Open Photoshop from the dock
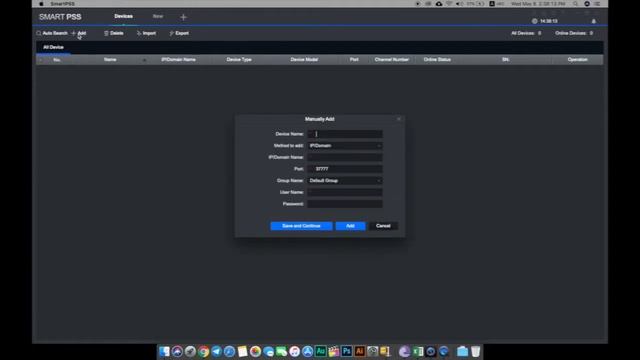The height and width of the screenshot is (360, 640). 347,351
